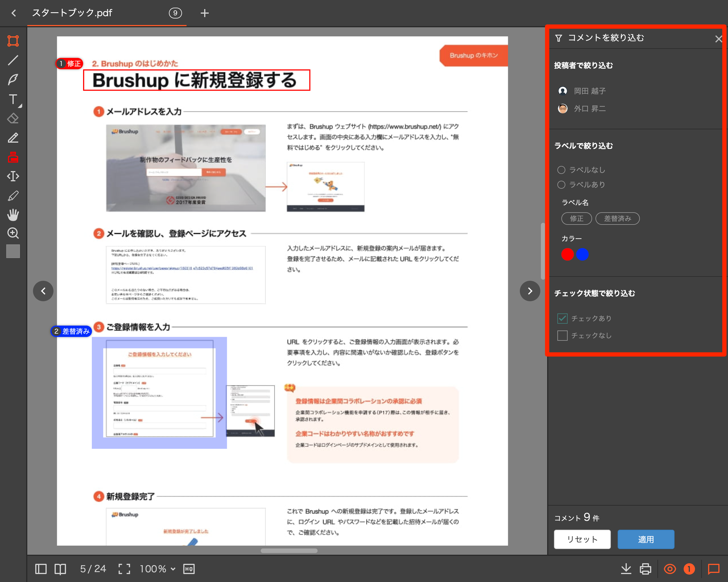This screenshot has height=582, width=728.
Task: Toggle the sidebar panel view
Action: pos(41,569)
